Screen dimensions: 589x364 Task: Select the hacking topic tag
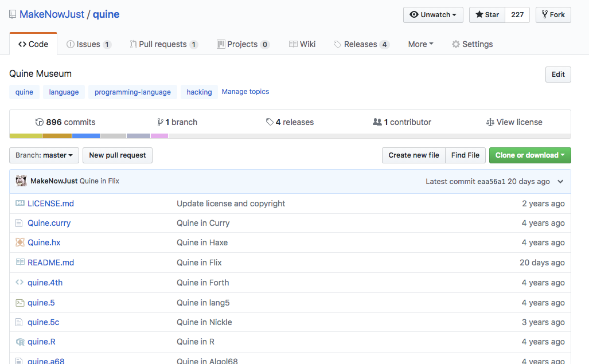pos(199,92)
